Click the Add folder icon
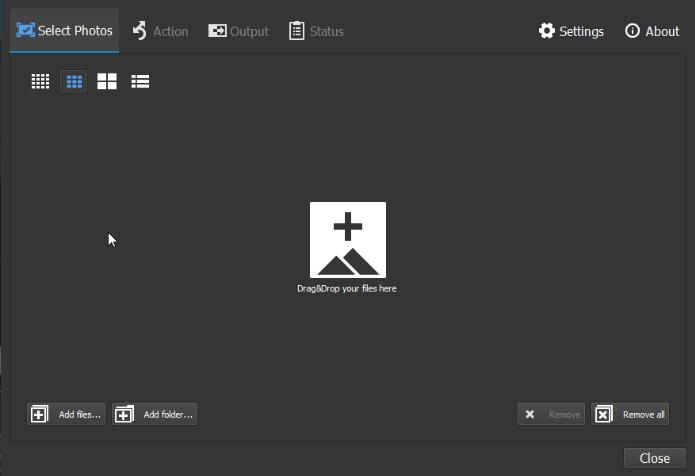The image size is (695, 476). [124, 414]
